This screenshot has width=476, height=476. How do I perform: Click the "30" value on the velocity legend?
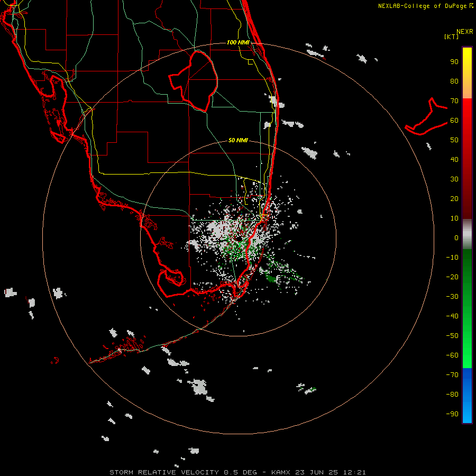pyautogui.click(x=454, y=179)
